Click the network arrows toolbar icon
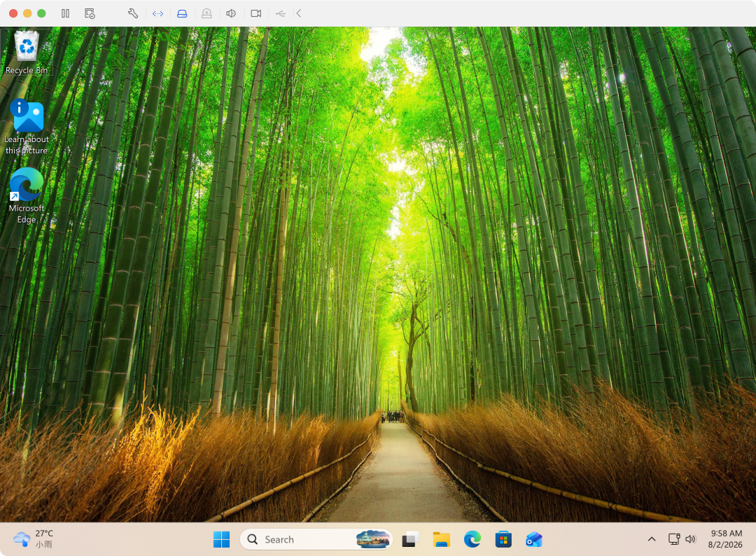 pyautogui.click(x=157, y=13)
